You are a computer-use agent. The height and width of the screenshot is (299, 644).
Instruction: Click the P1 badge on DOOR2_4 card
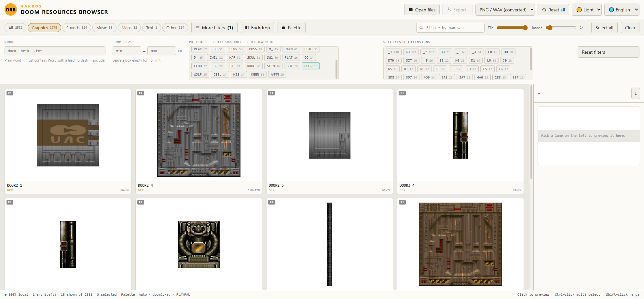click(x=141, y=93)
